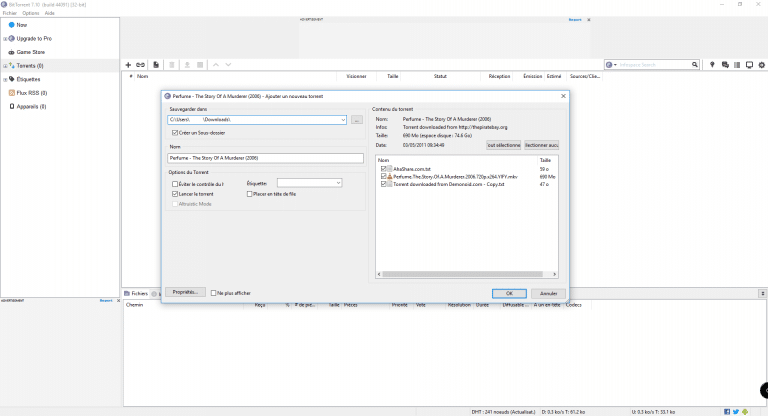This screenshot has height=416, width=768.
Task: Click the browse (...) folder button
Action: (x=357, y=120)
